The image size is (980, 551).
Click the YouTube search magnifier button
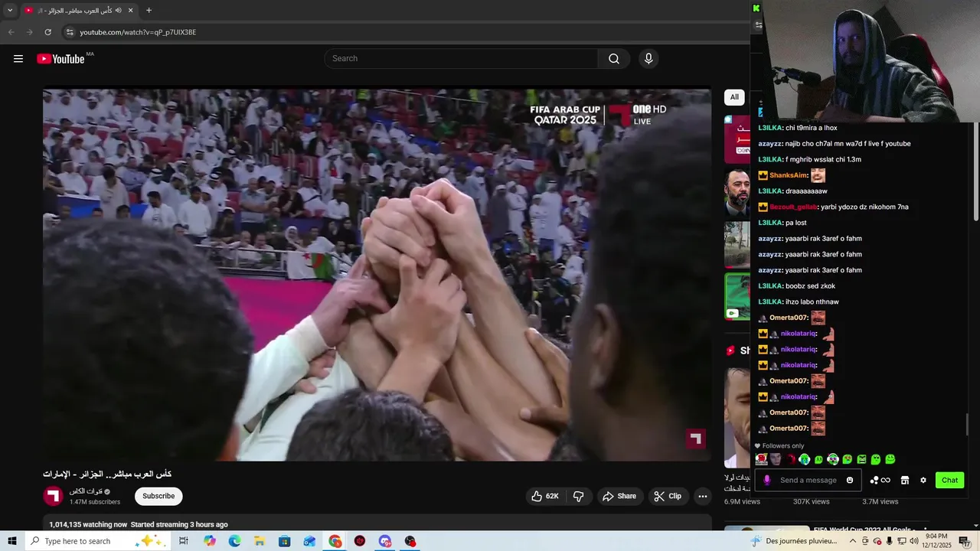click(x=614, y=59)
